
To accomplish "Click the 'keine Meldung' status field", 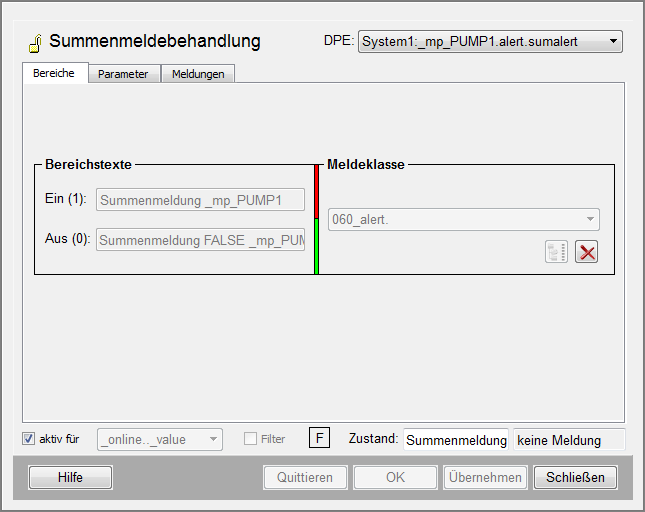I will [x=569, y=440].
